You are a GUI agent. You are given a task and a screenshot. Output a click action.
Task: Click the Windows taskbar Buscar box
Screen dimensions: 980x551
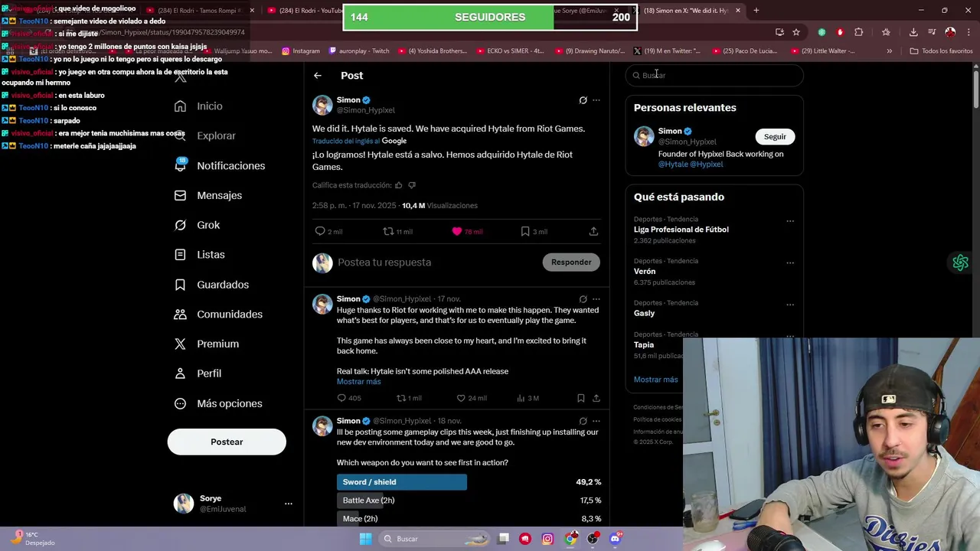pyautogui.click(x=433, y=539)
